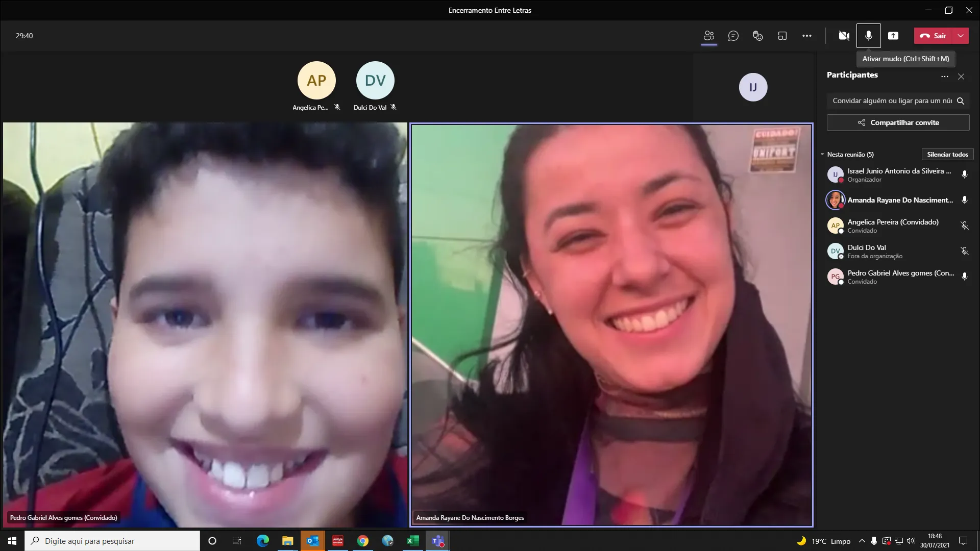
Task: Open the meeting chat icon
Action: 733,36
